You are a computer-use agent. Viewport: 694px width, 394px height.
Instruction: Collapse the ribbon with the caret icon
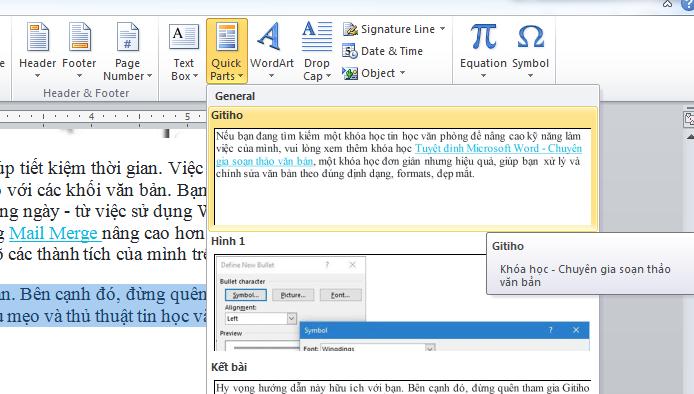tap(667, 4)
